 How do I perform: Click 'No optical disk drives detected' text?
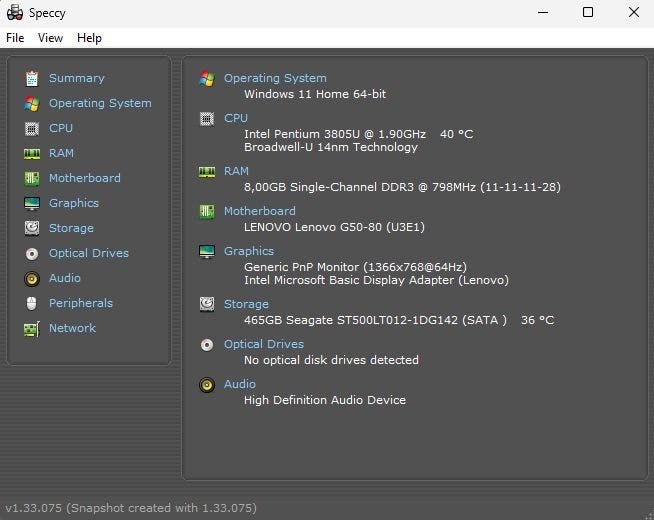pos(331,360)
